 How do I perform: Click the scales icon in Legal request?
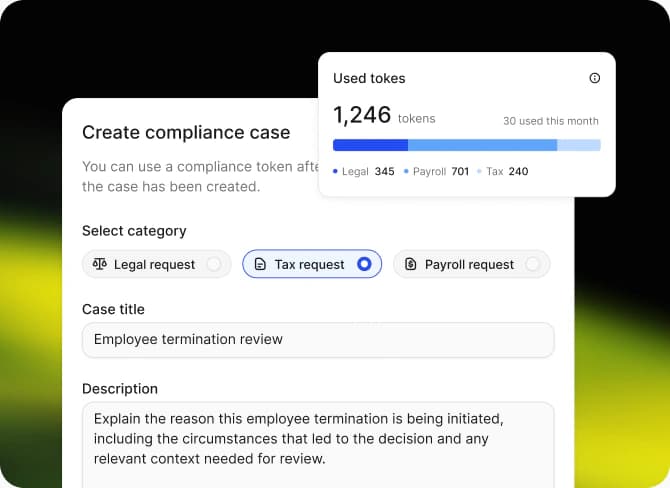[x=100, y=264]
